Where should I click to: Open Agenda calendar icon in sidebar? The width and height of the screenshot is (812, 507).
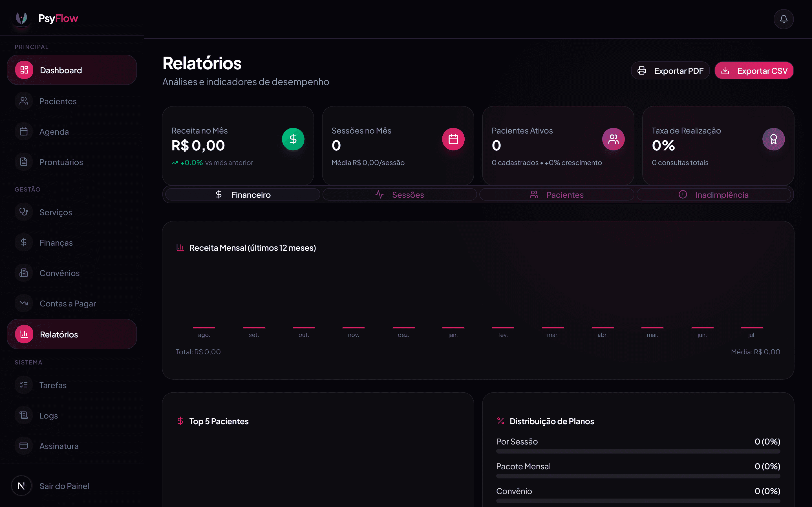(x=23, y=132)
